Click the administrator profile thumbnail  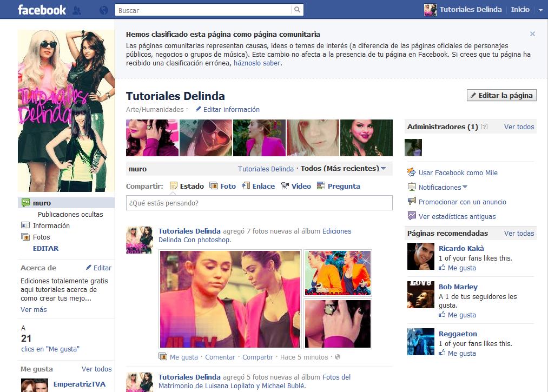(x=413, y=148)
